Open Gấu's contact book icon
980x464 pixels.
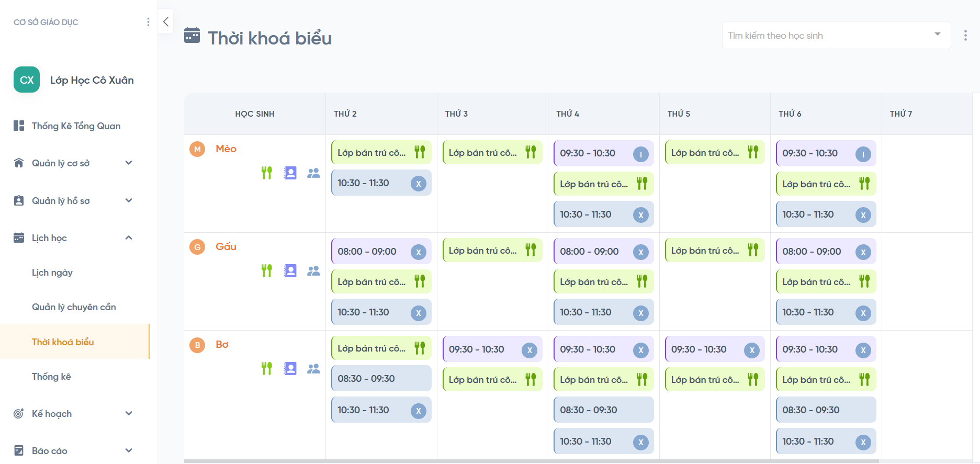(290, 270)
